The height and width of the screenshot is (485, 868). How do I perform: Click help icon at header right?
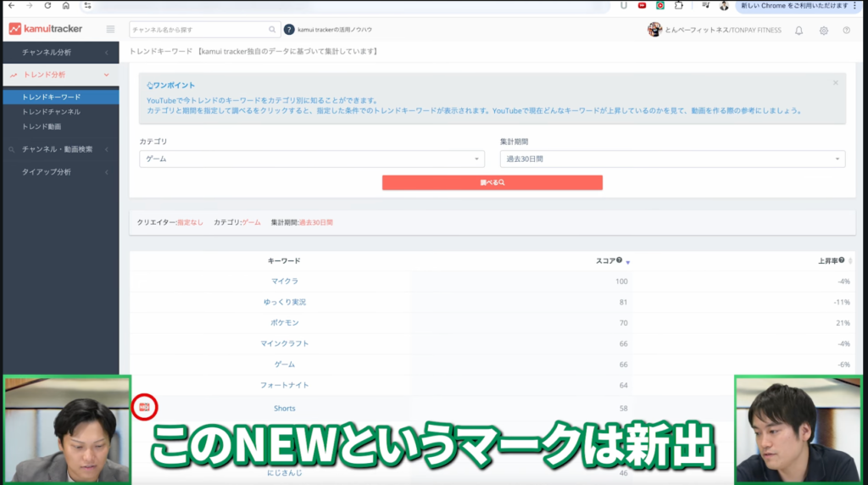[847, 31]
